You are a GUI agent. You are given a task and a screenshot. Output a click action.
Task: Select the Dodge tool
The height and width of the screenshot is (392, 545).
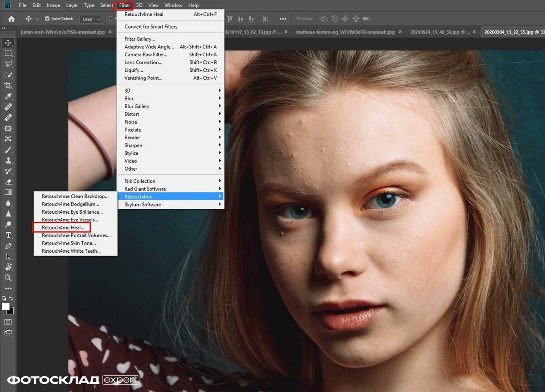coord(8,224)
